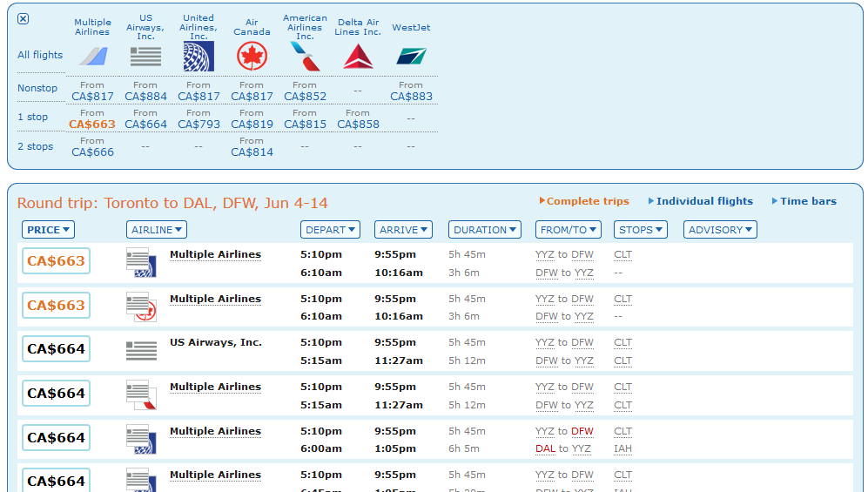Select US Airways 1 stop CA$664
Viewport: 868px width, 492px height.
click(x=145, y=125)
